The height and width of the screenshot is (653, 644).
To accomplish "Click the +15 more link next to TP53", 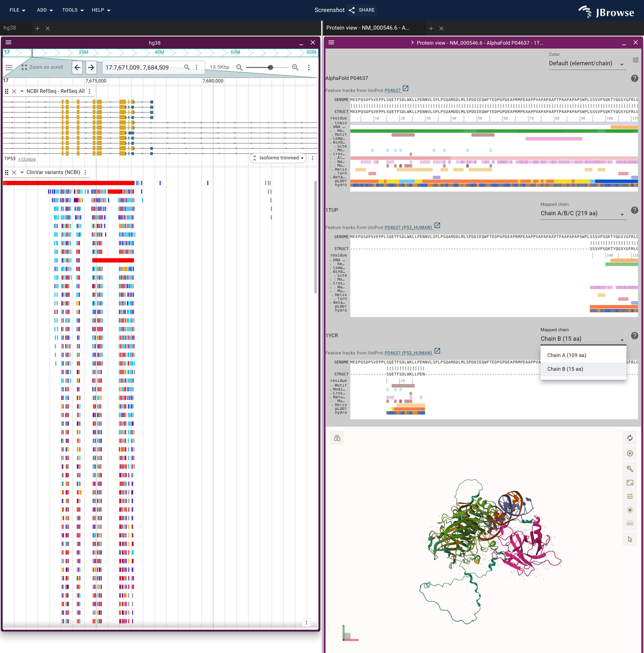I will point(27,159).
